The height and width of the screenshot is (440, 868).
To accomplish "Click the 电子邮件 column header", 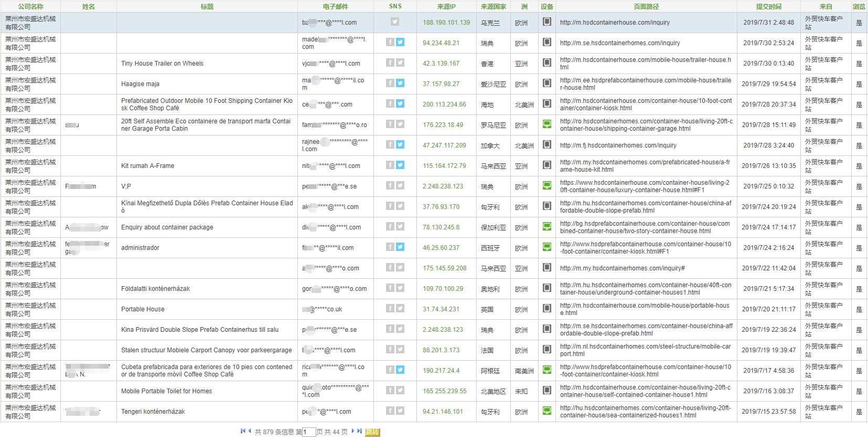I will [335, 7].
